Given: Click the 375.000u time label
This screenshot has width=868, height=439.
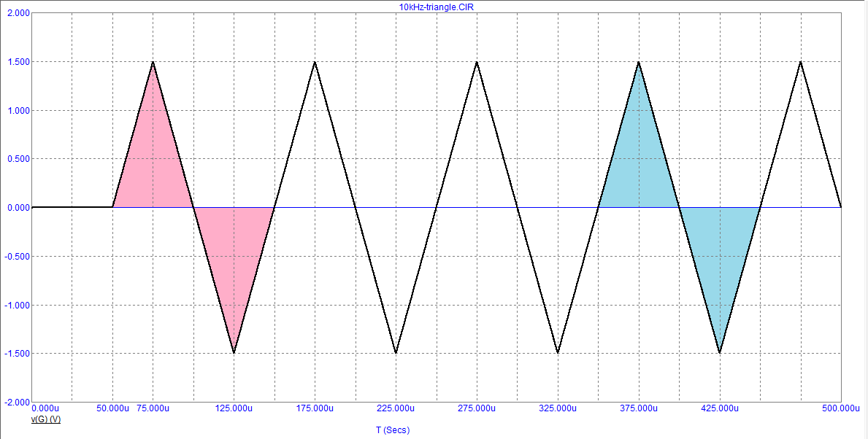Looking at the screenshot, I should (639, 408).
